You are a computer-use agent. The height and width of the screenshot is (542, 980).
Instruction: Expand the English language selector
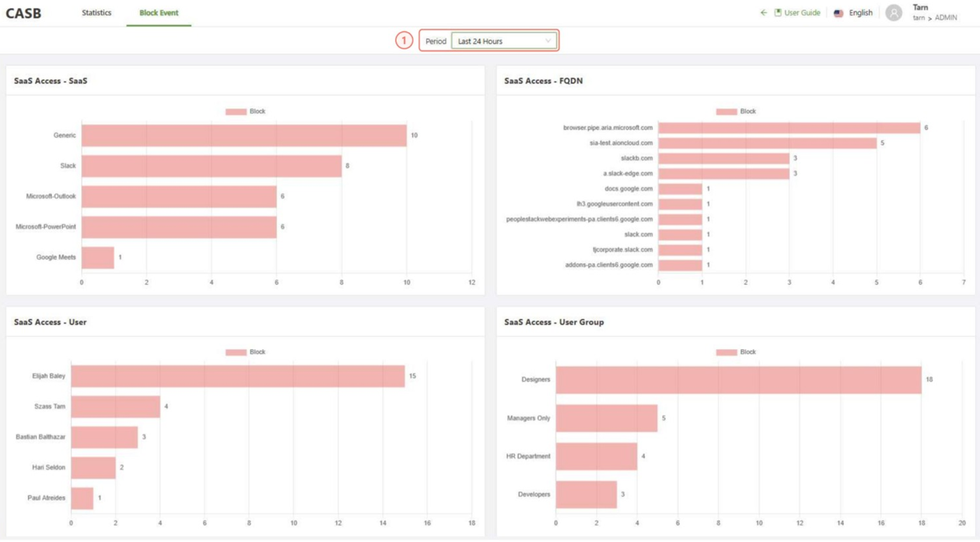click(x=860, y=13)
